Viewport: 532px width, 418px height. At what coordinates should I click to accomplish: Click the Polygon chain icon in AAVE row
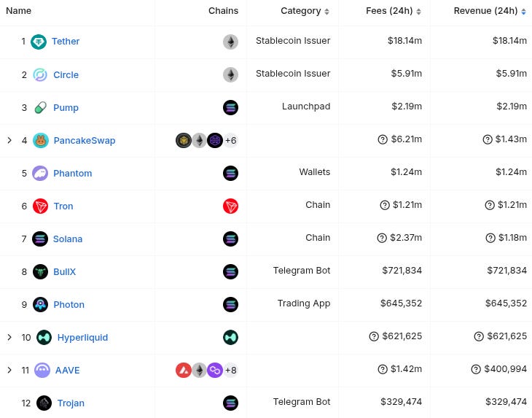click(x=215, y=370)
